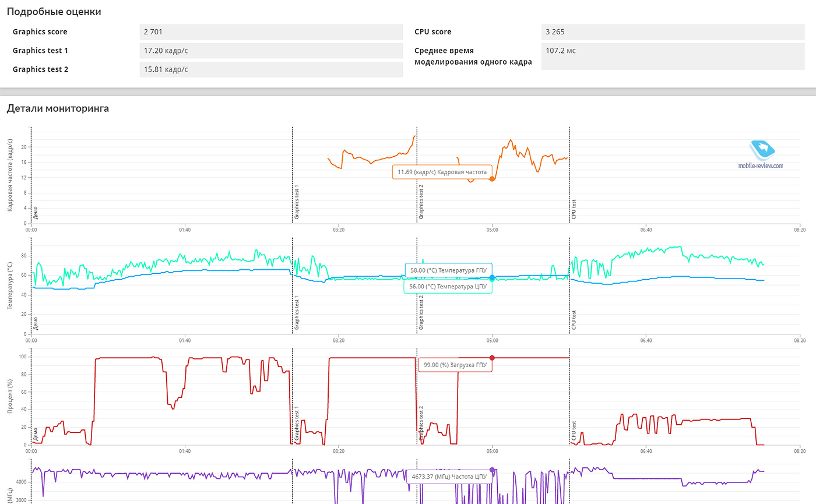Click the '01:40' time label under frame rate chart
The width and height of the screenshot is (816, 504).
pyautogui.click(x=185, y=230)
